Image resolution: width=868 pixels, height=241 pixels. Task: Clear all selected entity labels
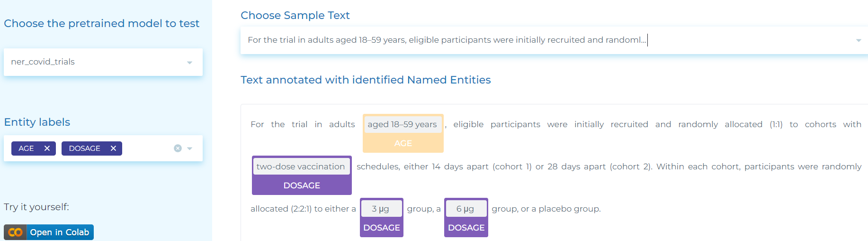click(x=178, y=148)
